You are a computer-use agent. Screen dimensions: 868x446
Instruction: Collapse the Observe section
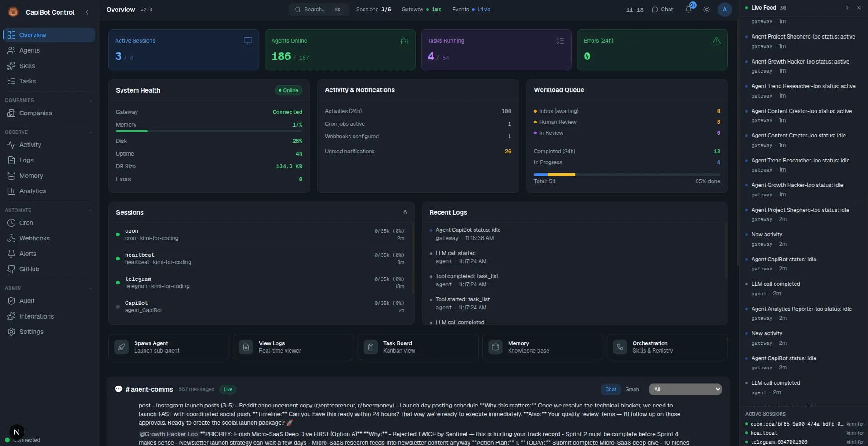tap(90, 132)
